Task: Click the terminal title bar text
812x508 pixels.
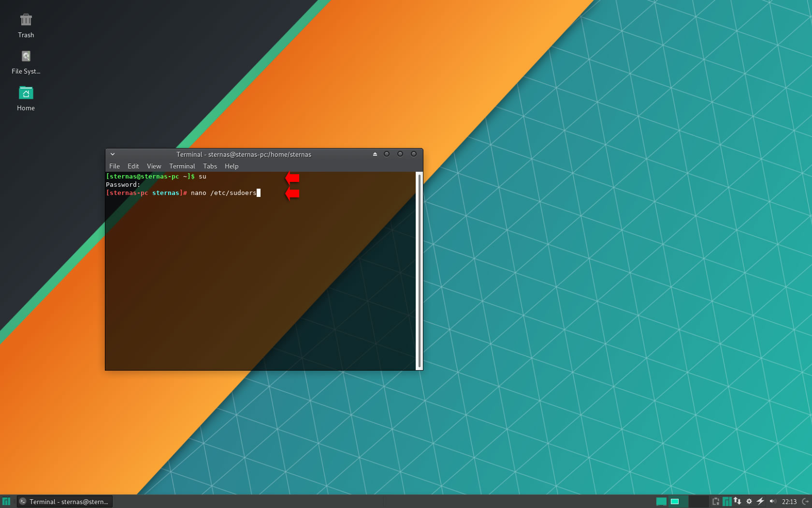Action: 244,154
